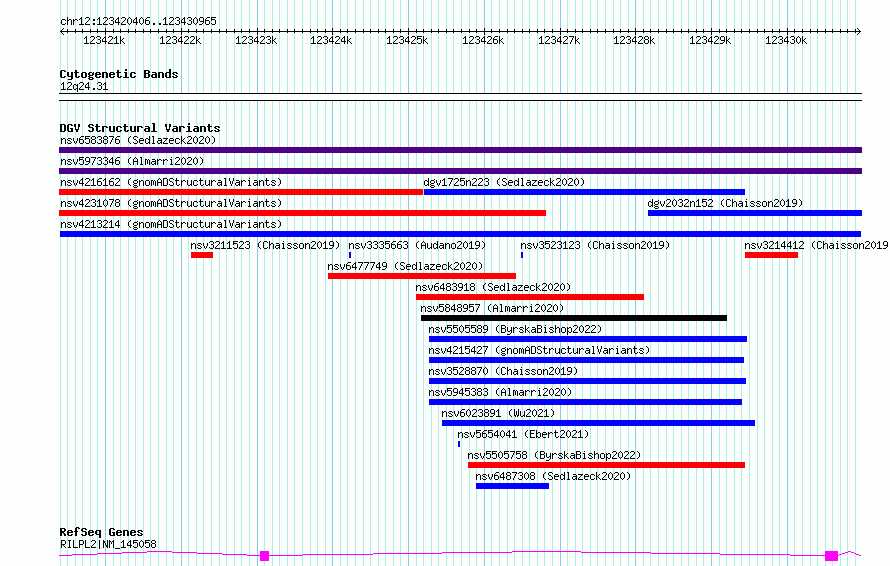Image resolution: width=890 pixels, height=566 pixels.
Task: Select the red bar under nsv5505758
Action: tap(606, 465)
